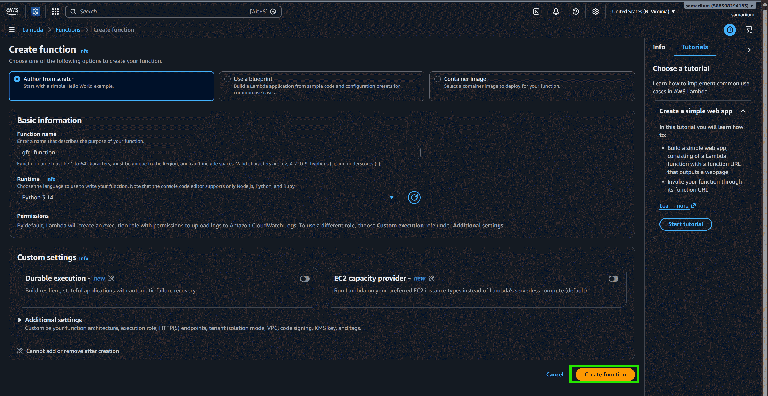
Task: Open the services grid menu
Action: [55, 11]
